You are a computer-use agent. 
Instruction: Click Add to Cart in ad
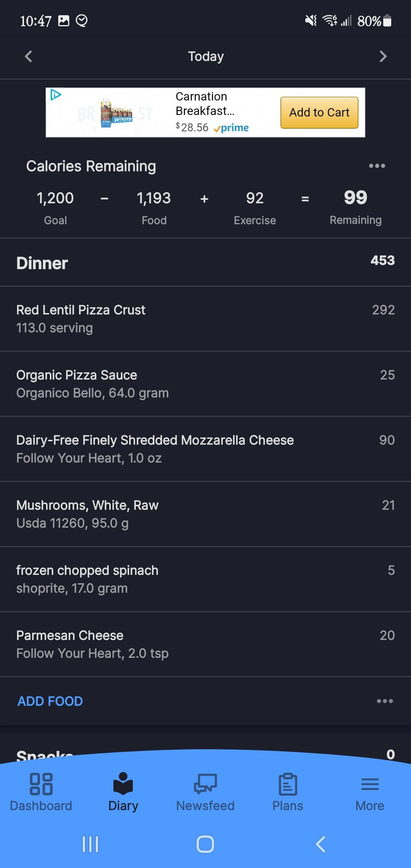319,112
